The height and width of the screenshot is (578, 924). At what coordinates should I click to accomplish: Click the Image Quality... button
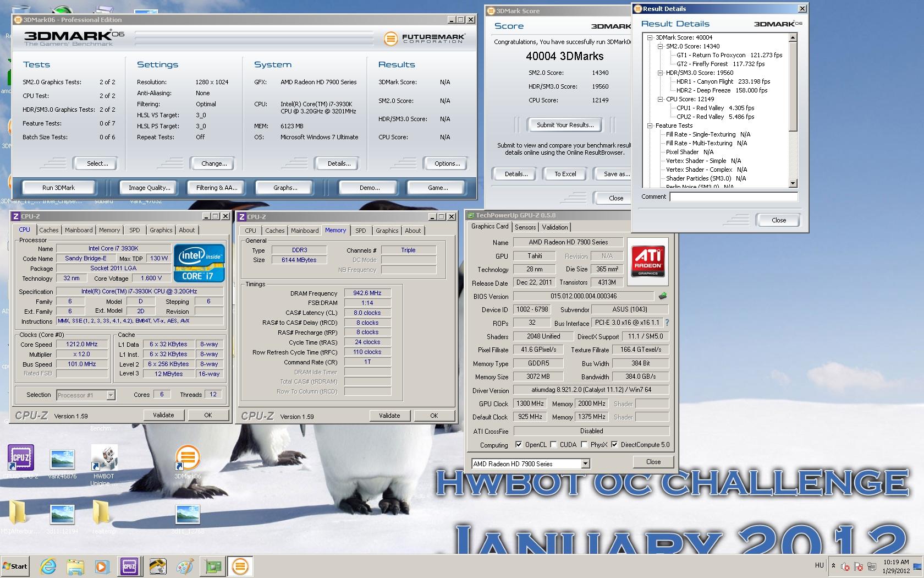pos(150,188)
